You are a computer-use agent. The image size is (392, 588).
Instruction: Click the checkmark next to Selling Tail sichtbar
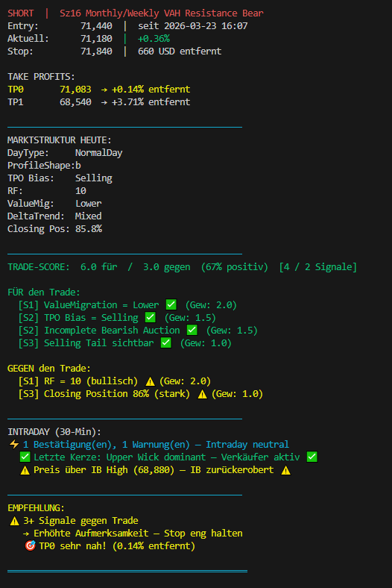tap(166, 343)
